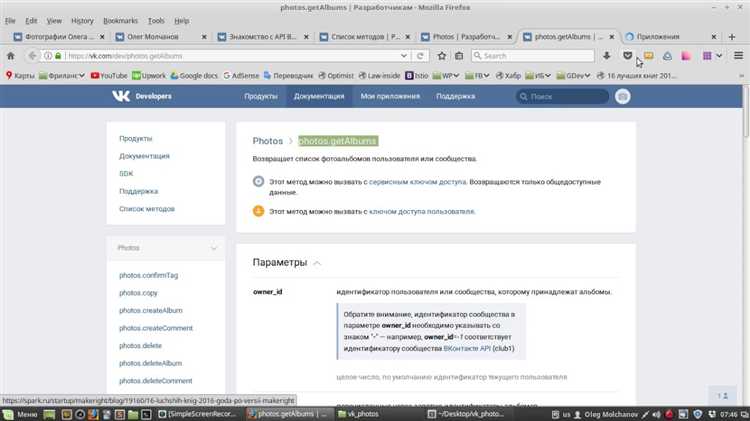
Task: Expand the Фриланс bookmarks folder
Action: click(x=62, y=76)
